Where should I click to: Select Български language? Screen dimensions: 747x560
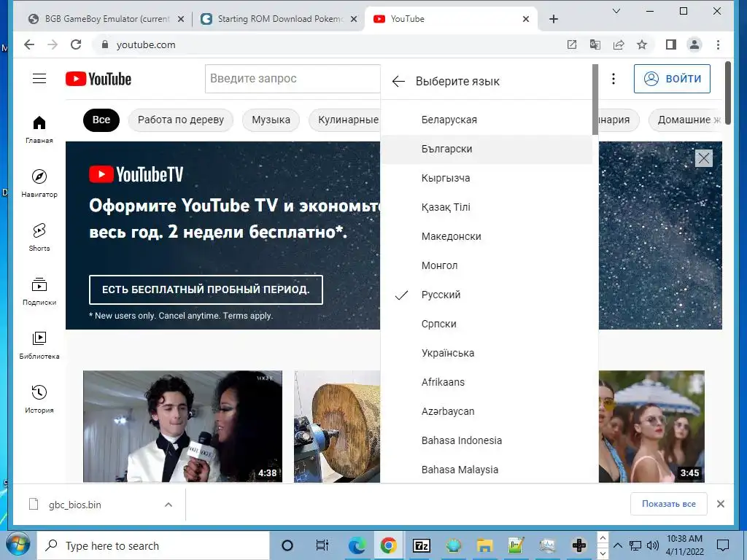pyautogui.click(x=487, y=149)
